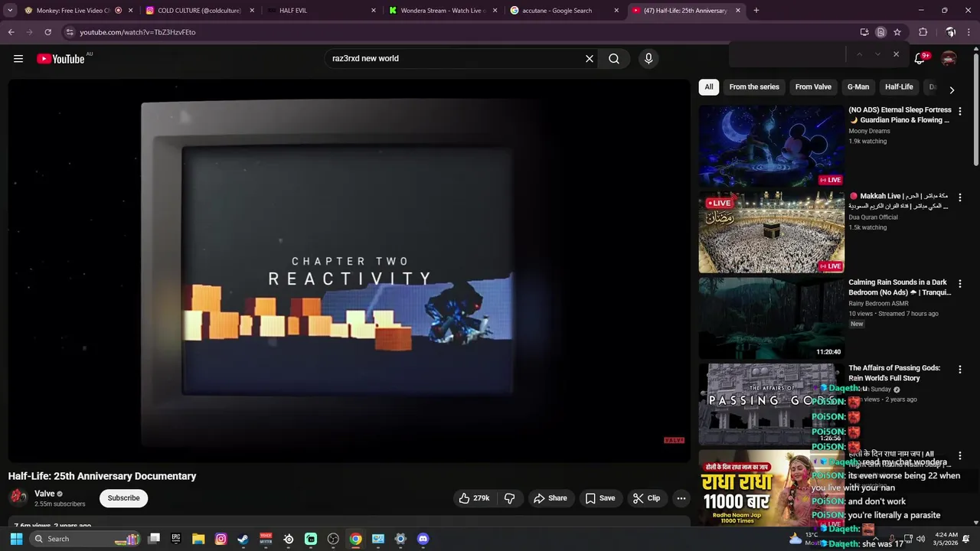Image resolution: width=980 pixels, height=551 pixels.
Task: Click the YouTube search input field
Action: [456, 59]
